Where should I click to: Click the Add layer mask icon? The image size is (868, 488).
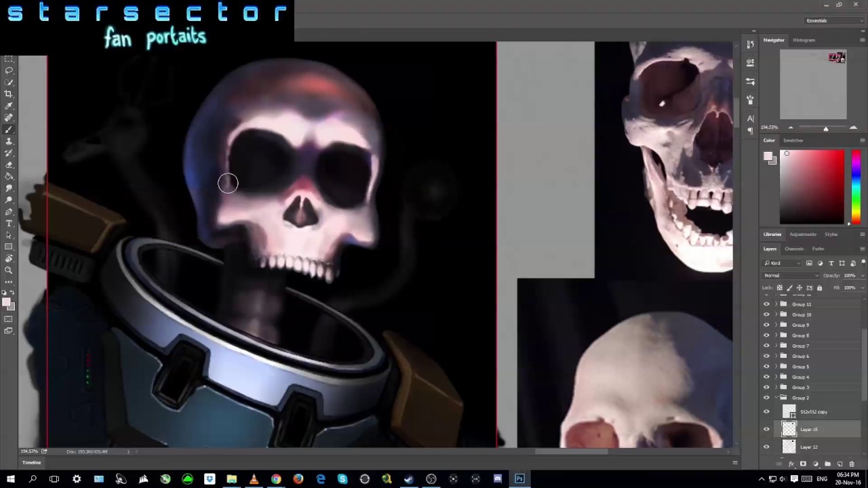pos(803,464)
